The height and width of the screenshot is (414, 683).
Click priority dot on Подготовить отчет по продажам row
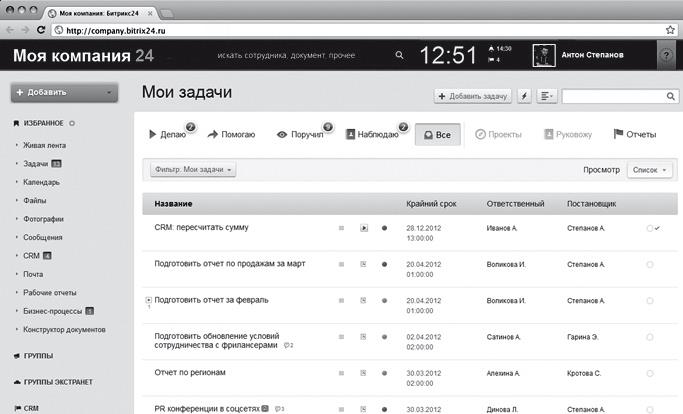click(384, 264)
